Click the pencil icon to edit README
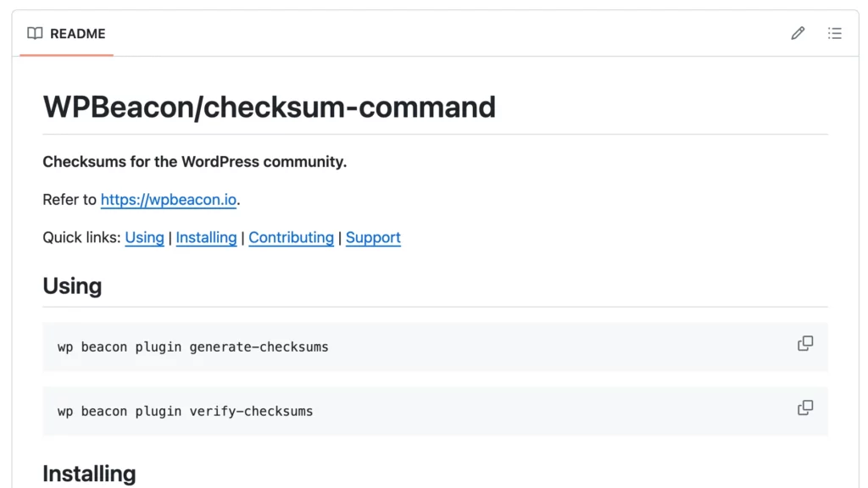Viewport: 868px width, 488px height. (798, 34)
